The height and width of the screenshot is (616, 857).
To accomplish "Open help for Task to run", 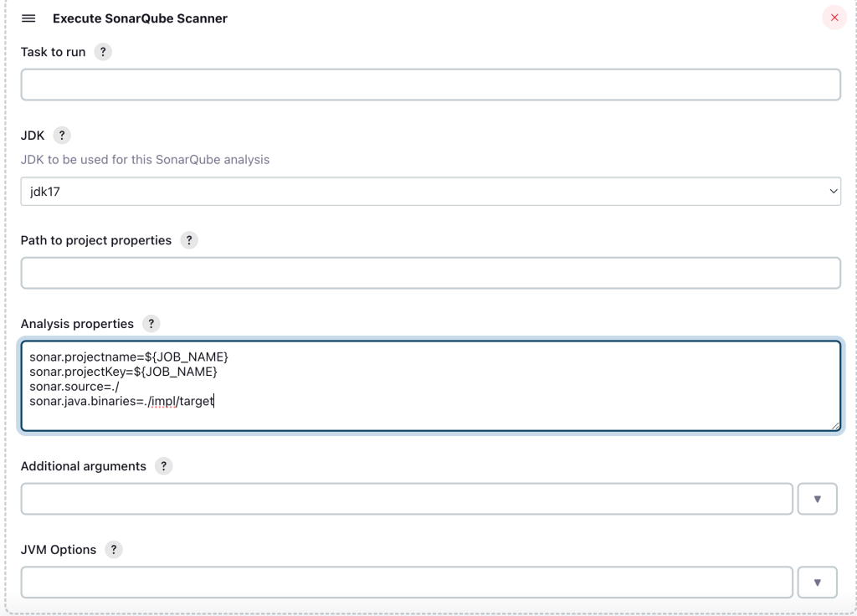I will (103, 52).
